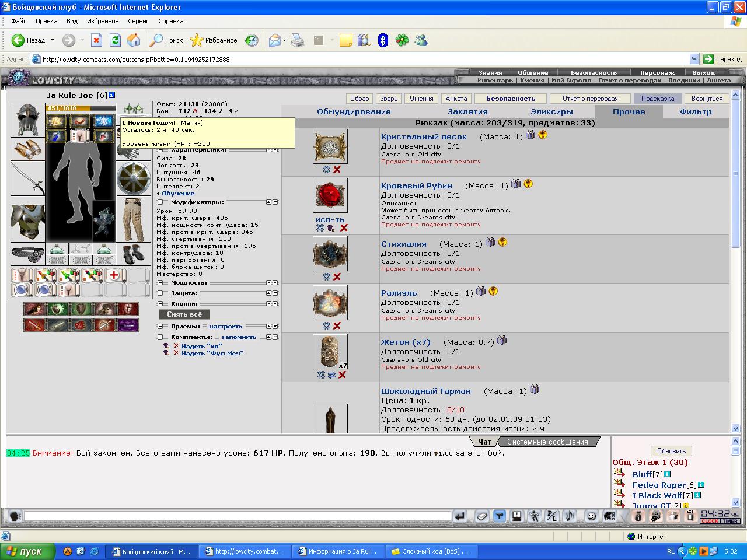This screenshot has width=747, height=560.
Task: Switch to Сложный ход [BoS] taskbar window
Action: pyautogui.click(x=431, y=551)
